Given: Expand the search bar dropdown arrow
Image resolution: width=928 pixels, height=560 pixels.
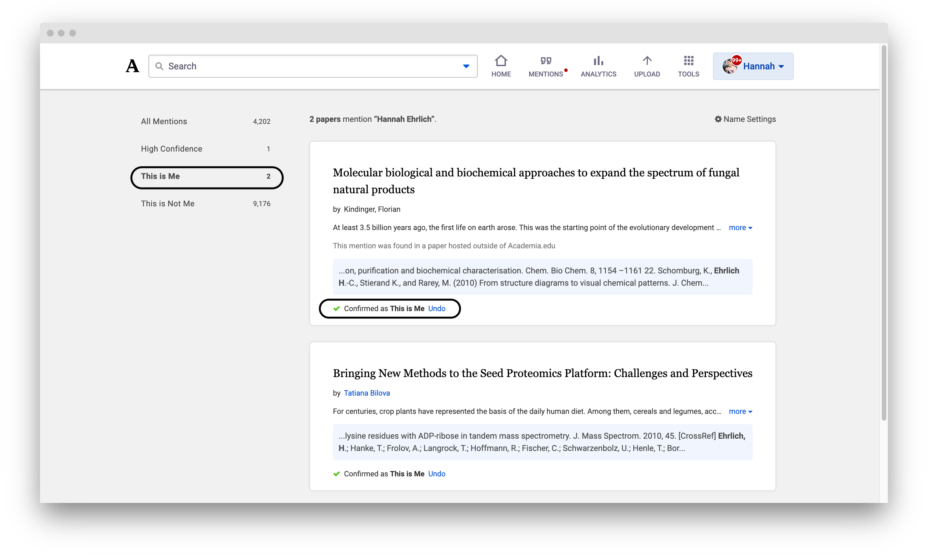Looking at the screenshot, I should pos(466,66).
